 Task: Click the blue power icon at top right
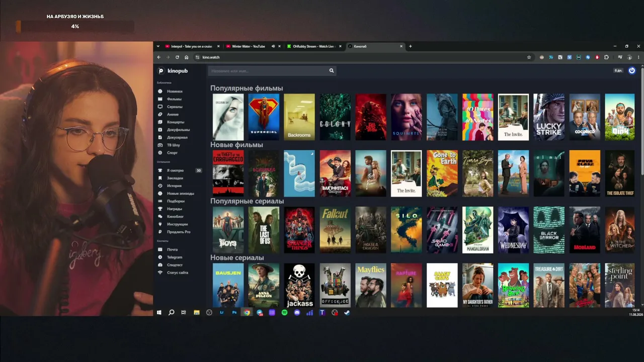pos(632,70)
